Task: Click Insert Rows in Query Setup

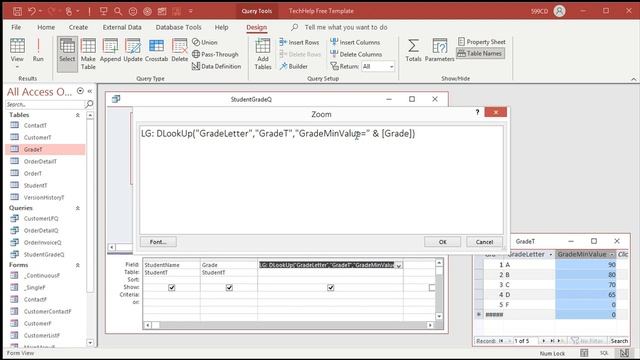Action: pos(299,42)
